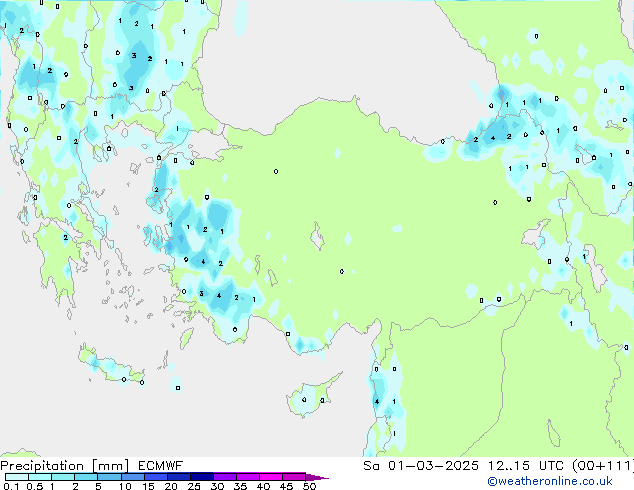Click the island of Cyprus on the map

tap(311, 396)
